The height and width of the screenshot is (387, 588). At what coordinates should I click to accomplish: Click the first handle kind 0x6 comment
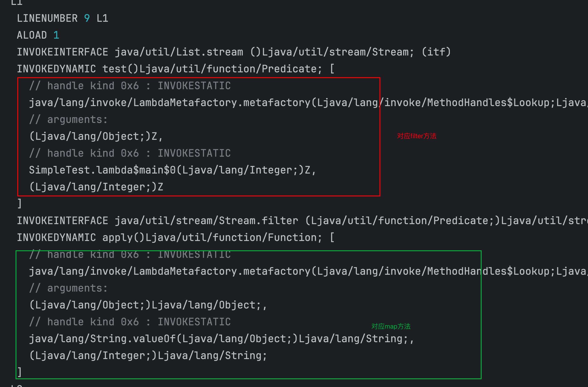pyautogui.click(x=130, y=86)
